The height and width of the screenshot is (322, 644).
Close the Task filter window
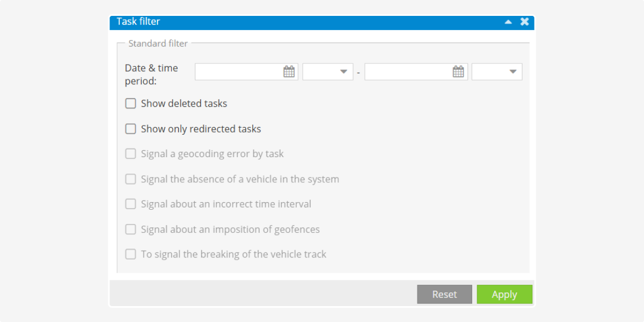tap(524, 22)
